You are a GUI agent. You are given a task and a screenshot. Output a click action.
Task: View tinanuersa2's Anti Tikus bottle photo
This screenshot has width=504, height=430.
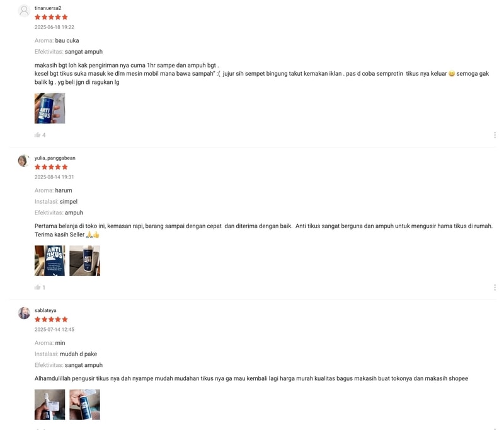(50, 108)
